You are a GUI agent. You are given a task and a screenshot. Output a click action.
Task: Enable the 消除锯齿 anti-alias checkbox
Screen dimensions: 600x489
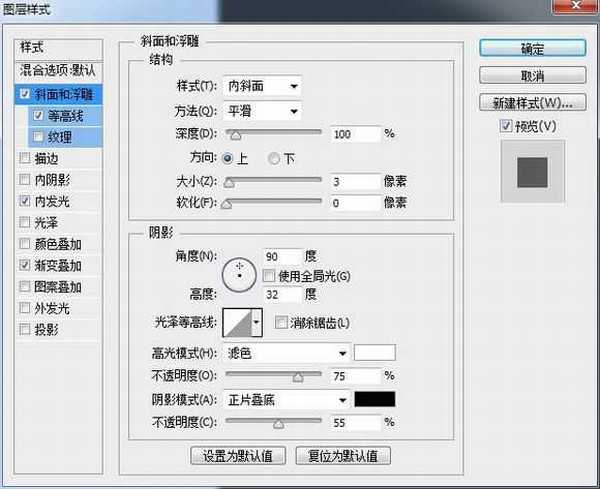coord(281,321)
